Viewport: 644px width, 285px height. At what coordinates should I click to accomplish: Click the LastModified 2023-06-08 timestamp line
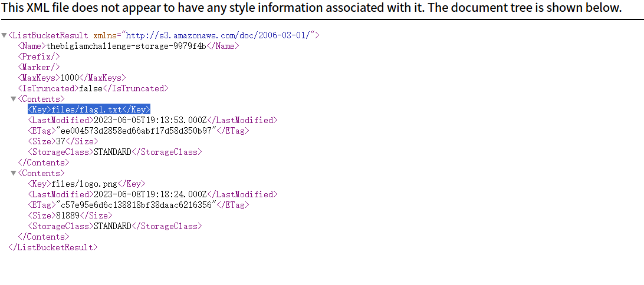coord(153,194)
